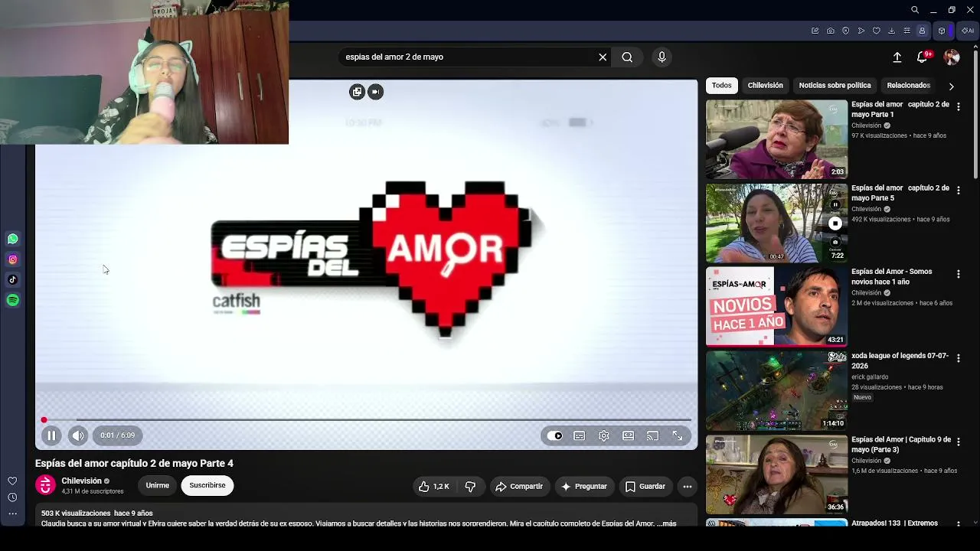Start voice search with the microphone
Screen dimensions: 980x551
point(662,57)
